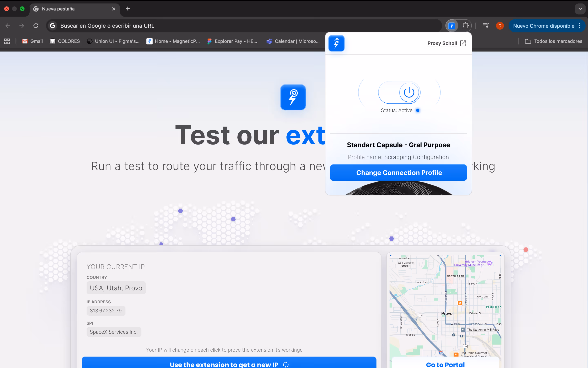Image resolution: width=588 pixels, height=368 pixels.
Task: Toggle the proxy power switch
Action: point(399,92)
